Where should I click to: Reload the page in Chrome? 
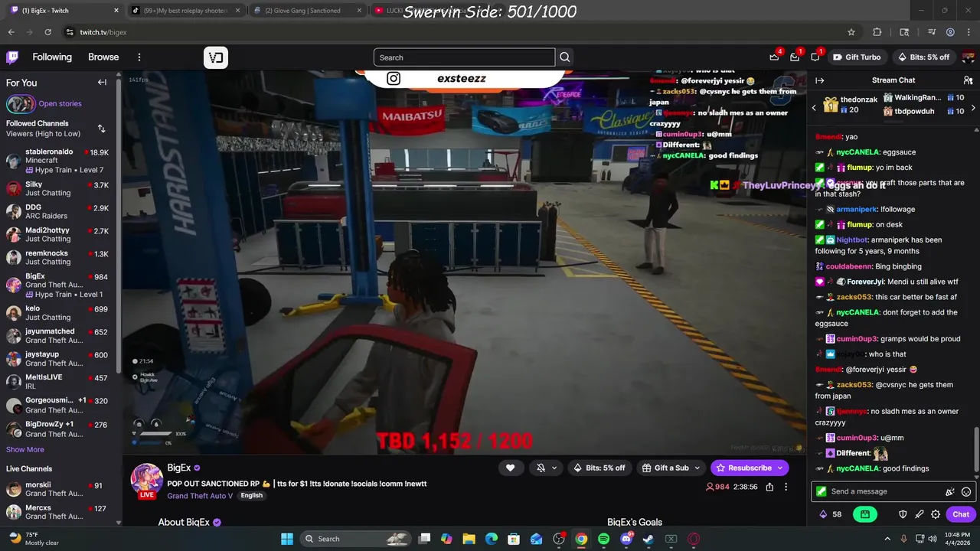pyautogui.click(x=48, y=32)
